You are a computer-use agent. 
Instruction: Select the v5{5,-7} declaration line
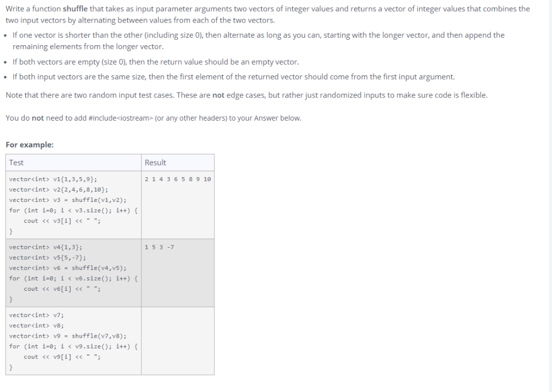pos(46,257)
